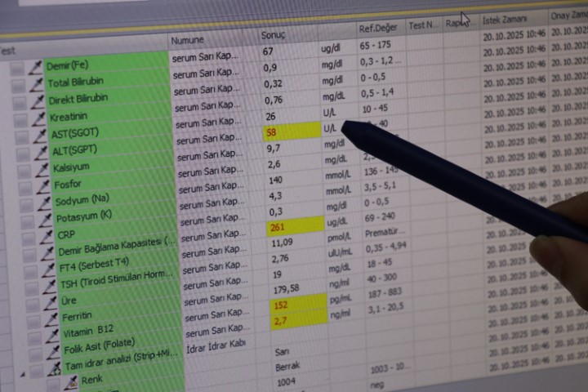
Task: Click the highlighted AST result value 58
Action: tap(272, 132)
